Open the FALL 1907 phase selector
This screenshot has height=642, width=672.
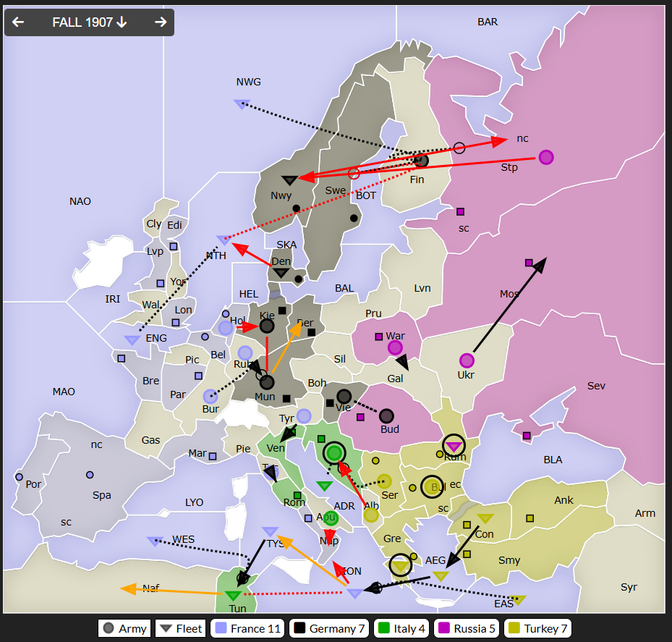click(x=89, y=22)
